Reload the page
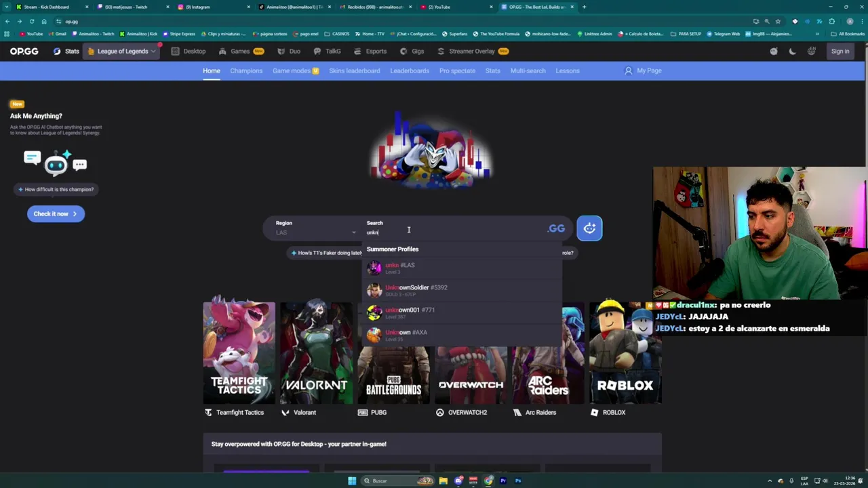 tap(31, 21)
